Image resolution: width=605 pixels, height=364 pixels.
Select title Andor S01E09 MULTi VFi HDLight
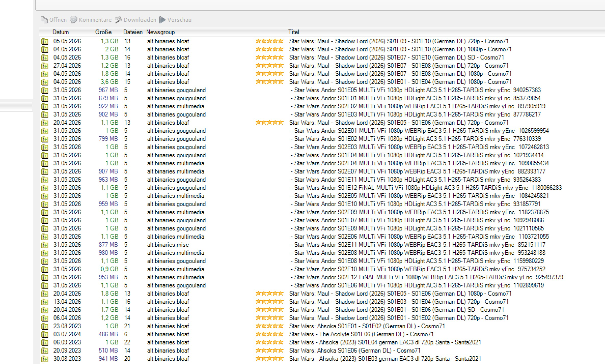coord(417,228)
